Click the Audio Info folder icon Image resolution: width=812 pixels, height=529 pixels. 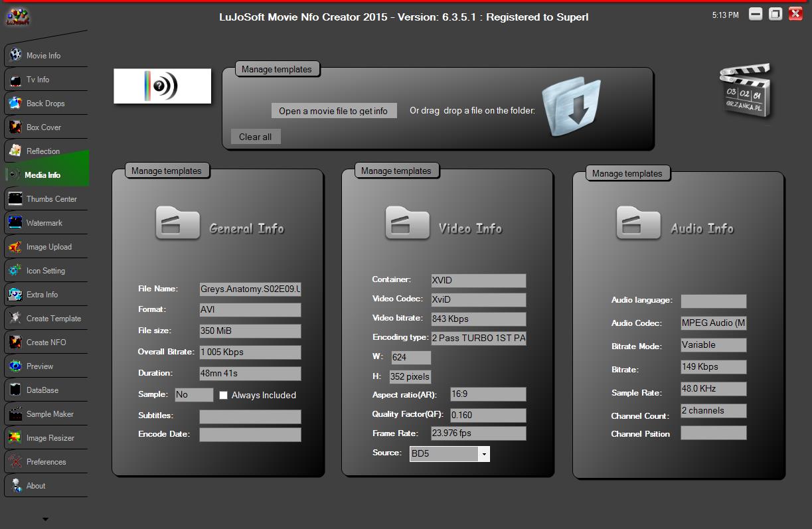click(638, 222)
